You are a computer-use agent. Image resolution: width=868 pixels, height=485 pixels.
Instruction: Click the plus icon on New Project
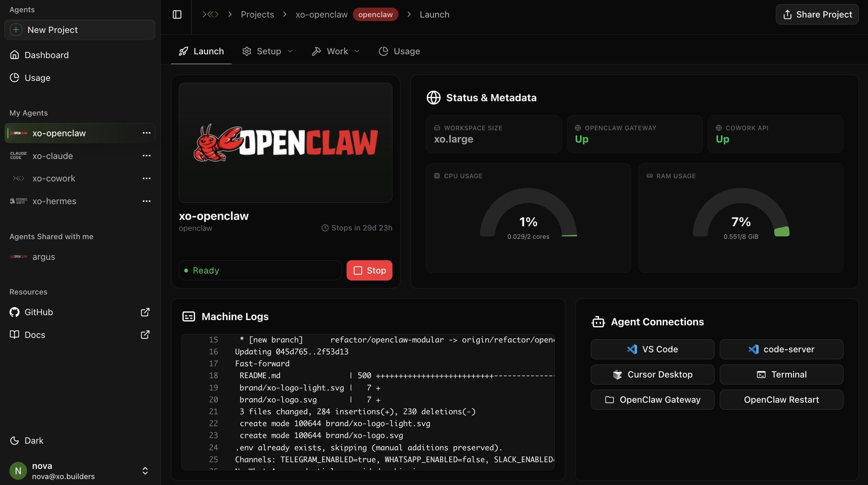[x=16, y=30]
